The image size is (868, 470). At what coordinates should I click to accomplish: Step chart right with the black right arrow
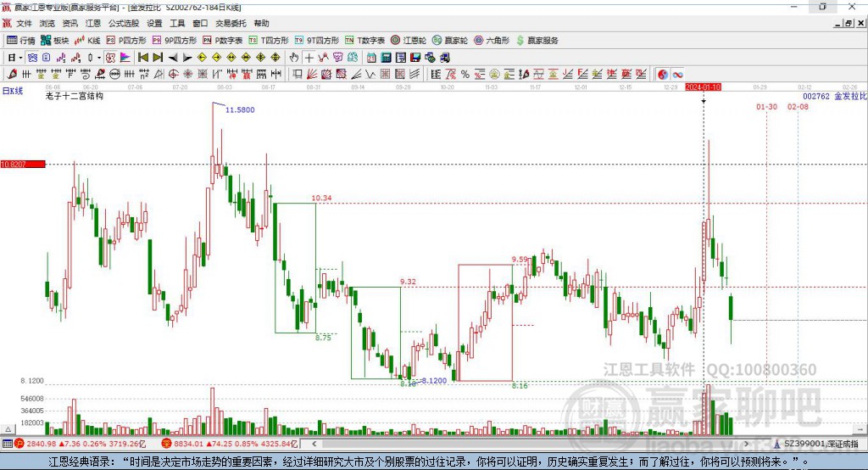point(187,57)
